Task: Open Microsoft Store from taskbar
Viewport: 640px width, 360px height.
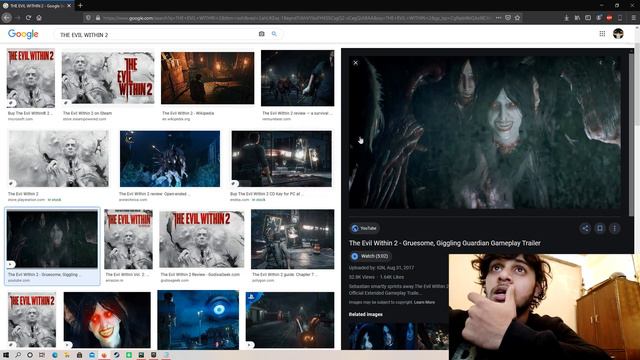Action: click(80, 355)
